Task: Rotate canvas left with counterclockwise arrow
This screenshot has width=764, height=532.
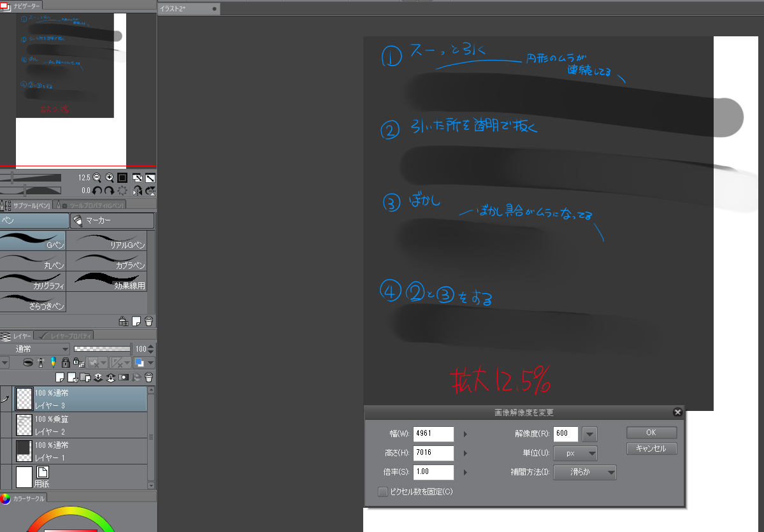Action: (97, 191)
